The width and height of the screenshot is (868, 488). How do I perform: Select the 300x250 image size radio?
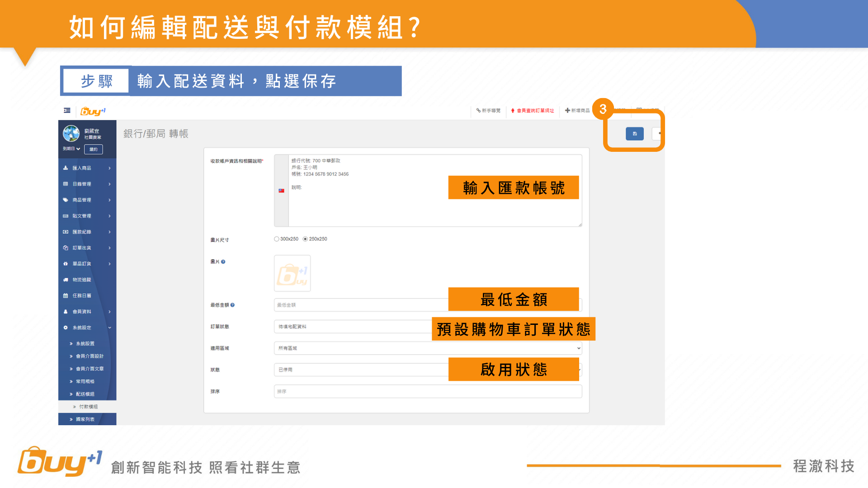276,239
